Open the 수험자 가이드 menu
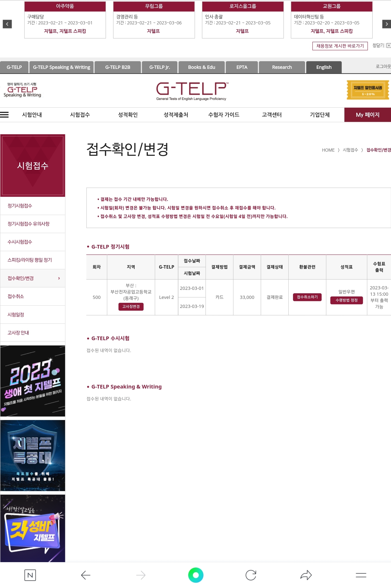This screenshot has width=391, height=588. pyautogui.click(x=224, y=115)
